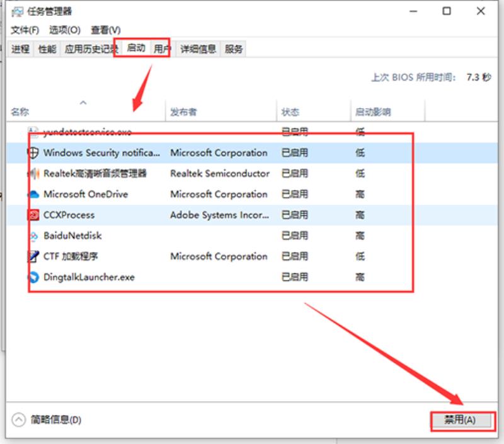Screen dimensions: 504x444
Task: Click Microsoft Corporation in CTF 加载程序 row
Action: point(219,256)
